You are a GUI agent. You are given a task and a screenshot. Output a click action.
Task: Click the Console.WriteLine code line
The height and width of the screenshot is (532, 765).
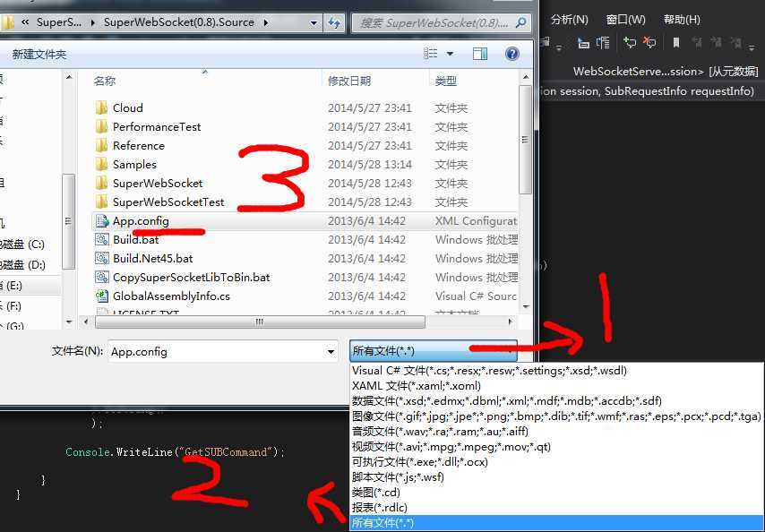176,452
